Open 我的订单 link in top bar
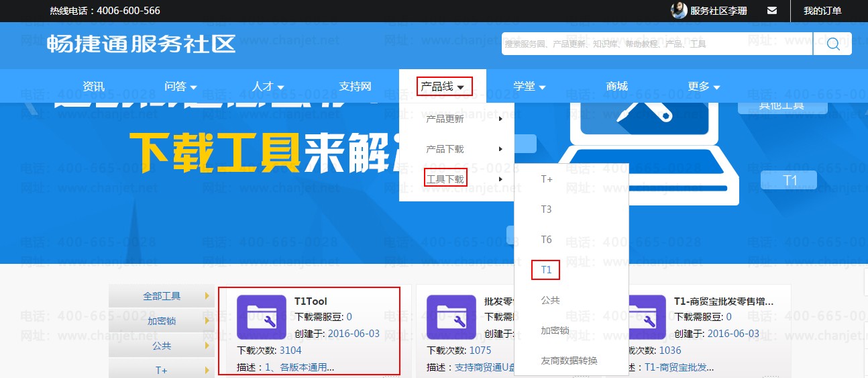The width and height of the screenshot is (868, 378). tap(822, 11)
